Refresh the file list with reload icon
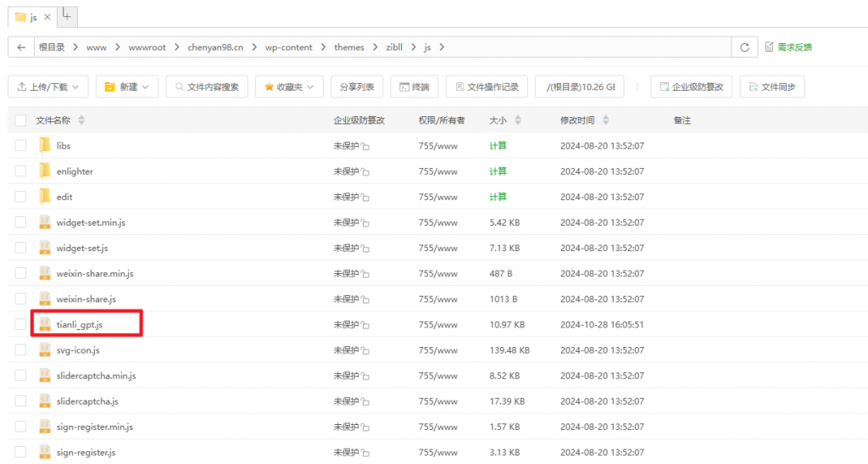 tap(744, 48)
